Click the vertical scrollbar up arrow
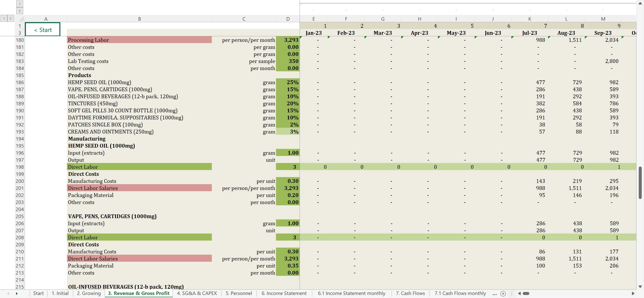 (640, 3)
